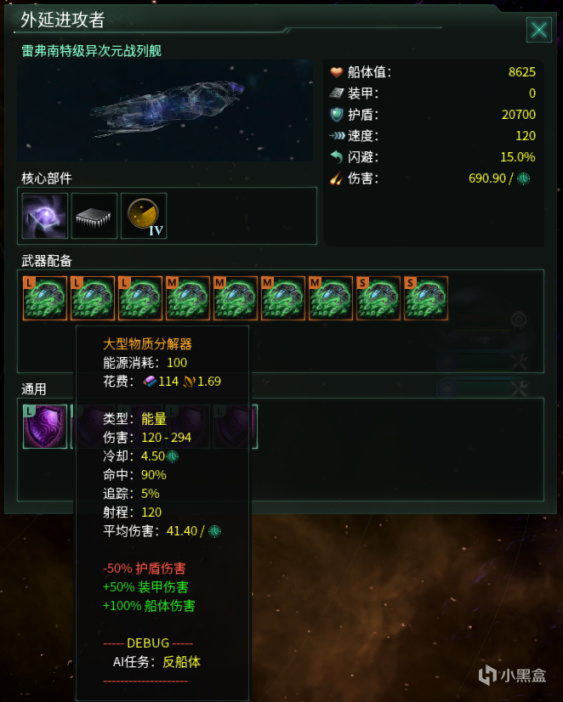Click the ship preview image
Image resolution: width=563 pixels, height=702 pixels.
(165, 111)
